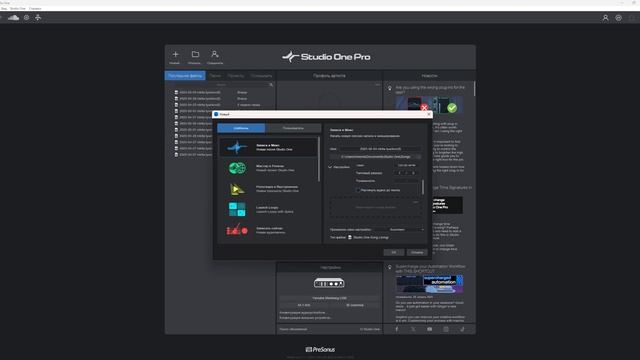Open the user account icon at top right
The height and width of the screenshot is (360, 640).
605,18
